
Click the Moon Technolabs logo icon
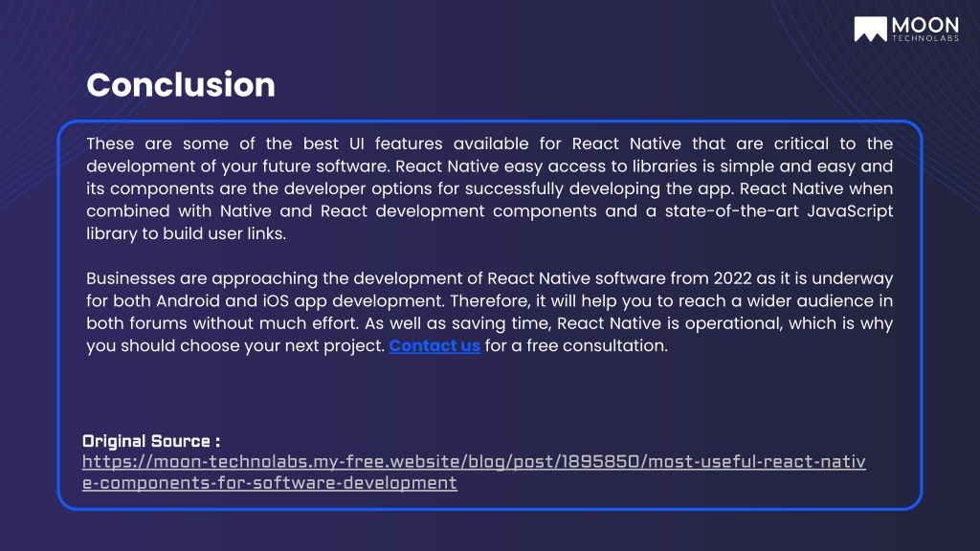[x=870, y=29]
